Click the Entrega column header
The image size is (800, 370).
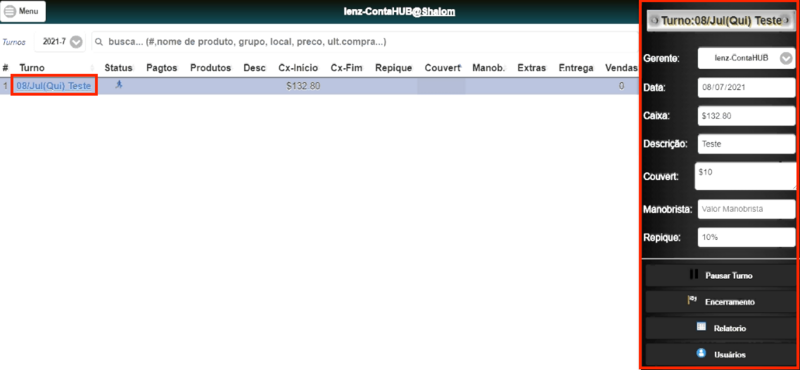pyautogui.click(x=576, y=68)
